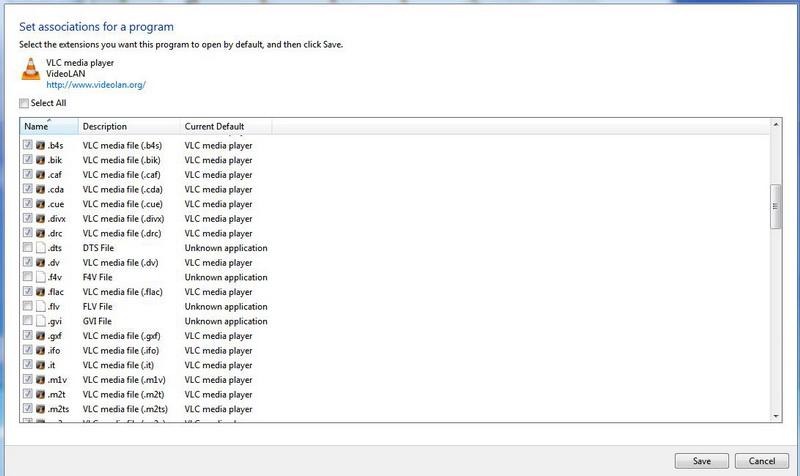Click the list scrollbar up arrow

tap(776, 124)
